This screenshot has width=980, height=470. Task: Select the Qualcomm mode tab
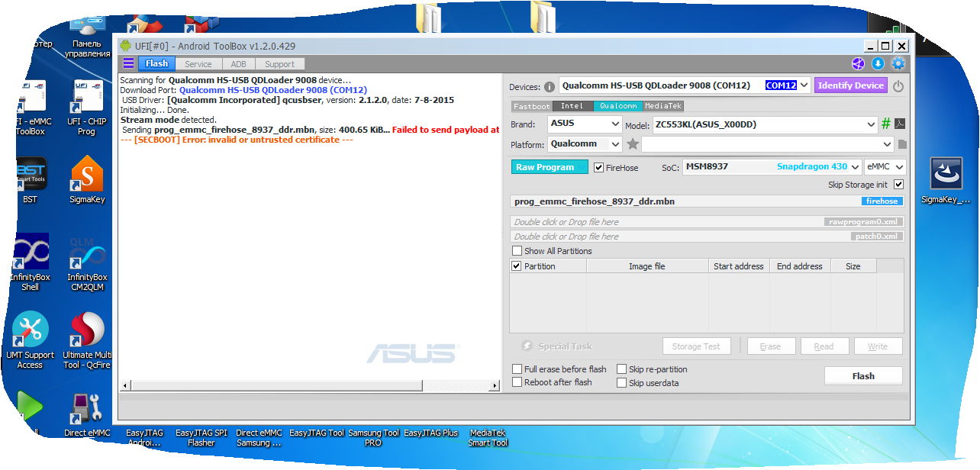(x=618, y=106)
